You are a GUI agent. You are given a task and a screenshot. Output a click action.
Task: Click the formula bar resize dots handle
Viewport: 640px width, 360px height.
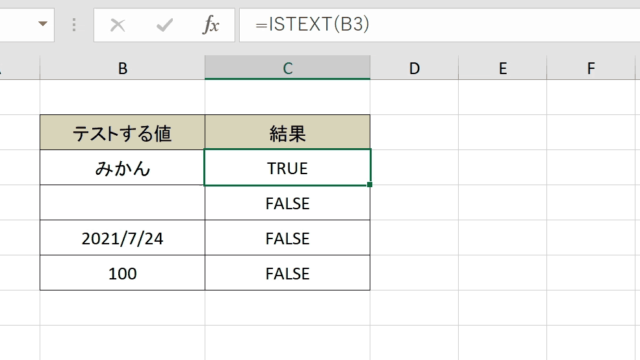click(x=74, y=25)
